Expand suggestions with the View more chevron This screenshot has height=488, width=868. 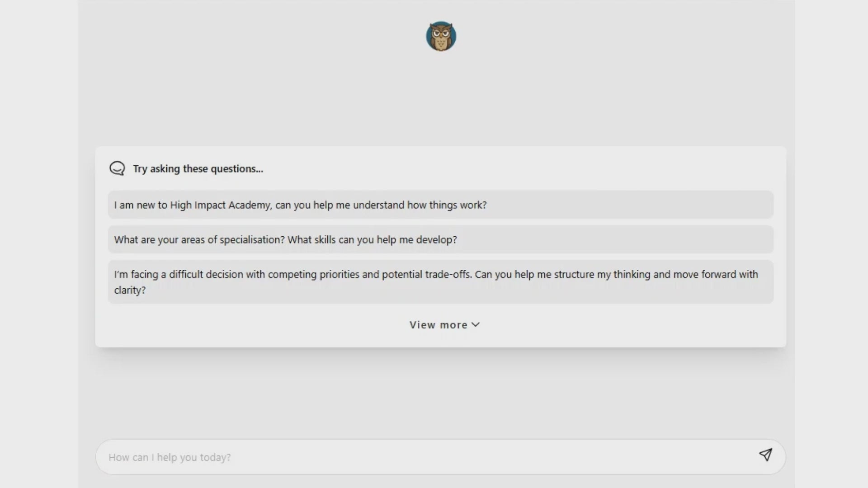(475, 324)
